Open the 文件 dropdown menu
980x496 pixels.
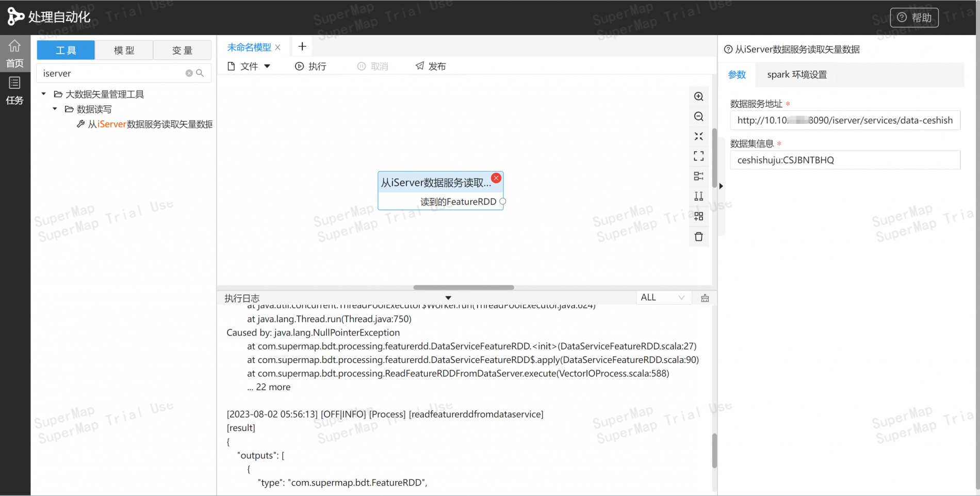(x=249, y=66)
